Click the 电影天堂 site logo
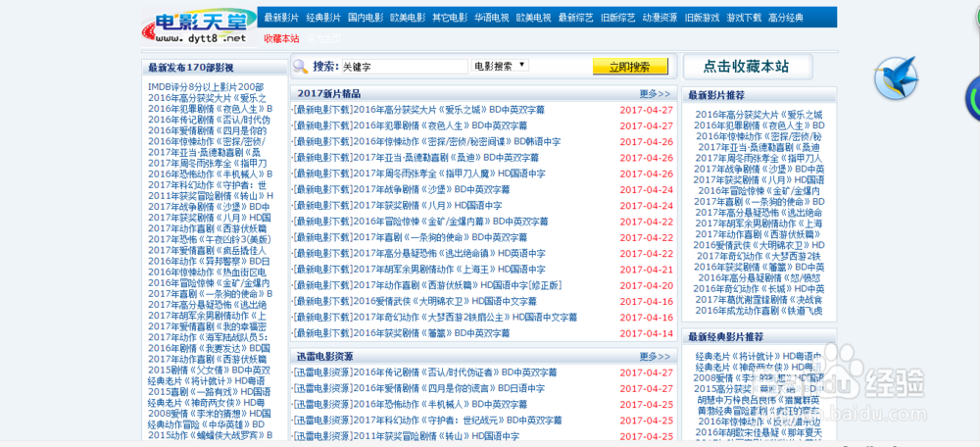The width and height of the screenshot is (980, 447). pyautogui.click(x=199, y=26)
